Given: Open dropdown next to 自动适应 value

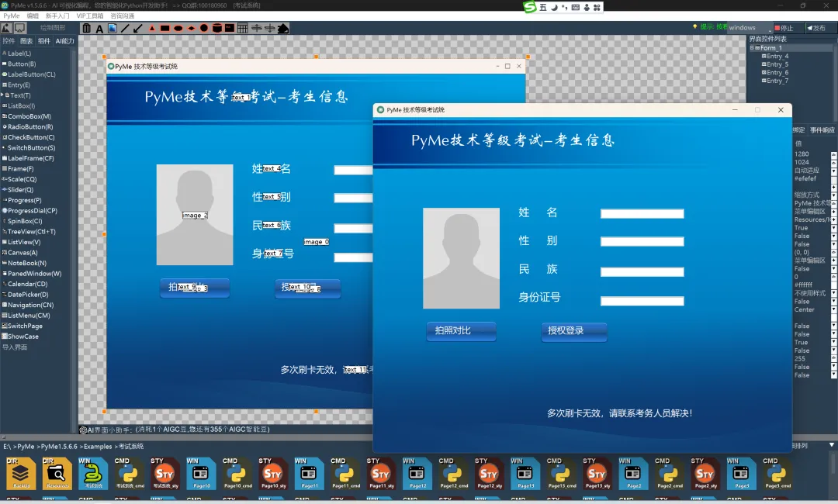Looking at the screenshot, I should tap(833, 171).
